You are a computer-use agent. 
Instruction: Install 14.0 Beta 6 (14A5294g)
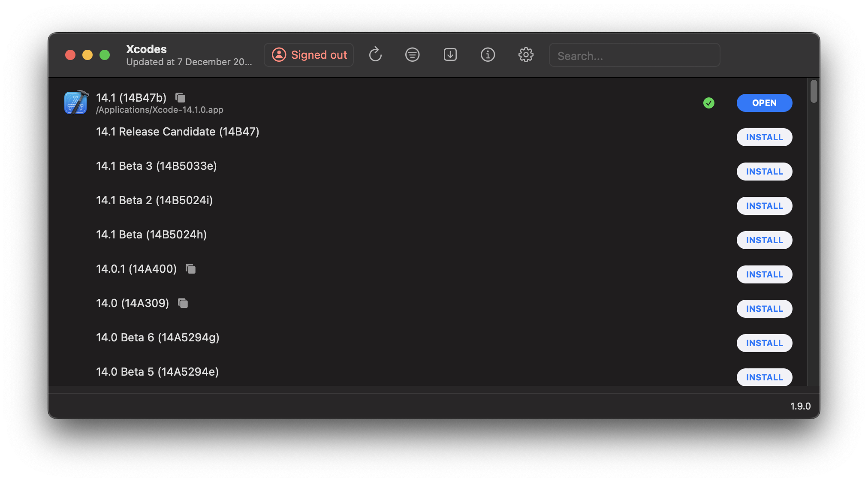click(x=764, y=343)
